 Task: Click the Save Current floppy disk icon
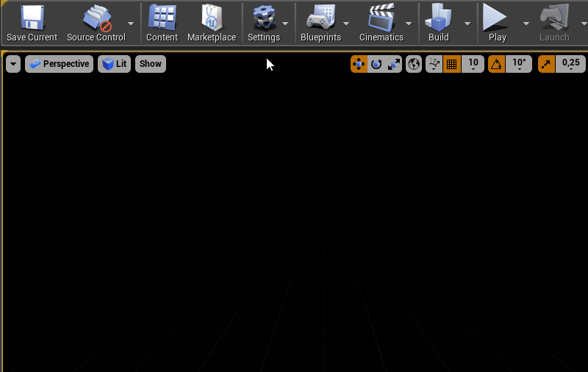tap(32, 17)
